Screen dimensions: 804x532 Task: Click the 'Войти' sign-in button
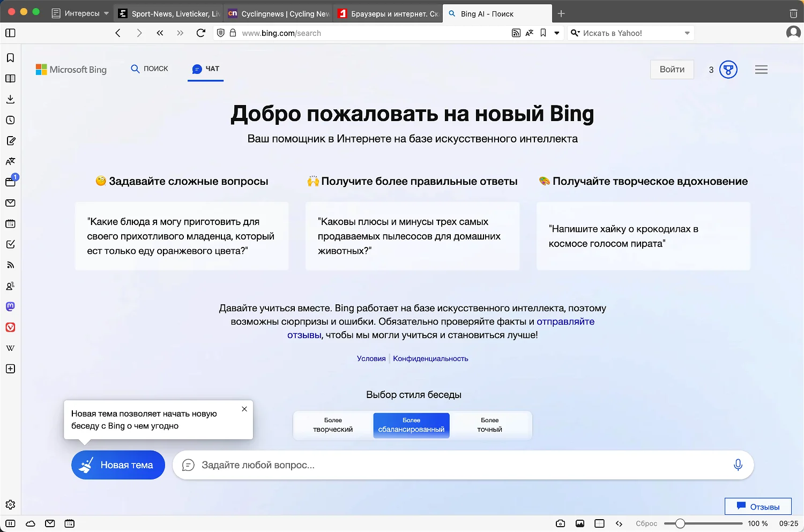tap(672, 70)
